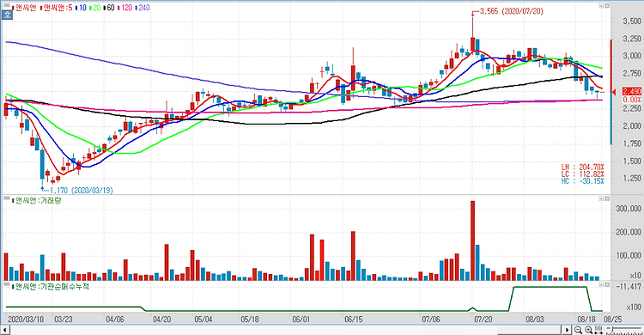
Task: Zoom out the chart with minus magnifier
Action: (578, 330)
